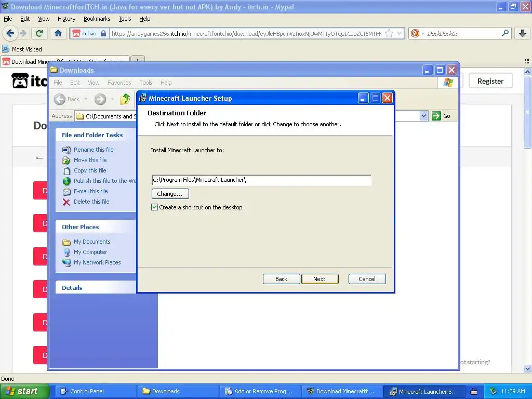Image resolution: width=532 pixels, height=399 pixels.
Task: Toggle desktop shortcut creation checkbox
Action: click(x=155, y=207)
